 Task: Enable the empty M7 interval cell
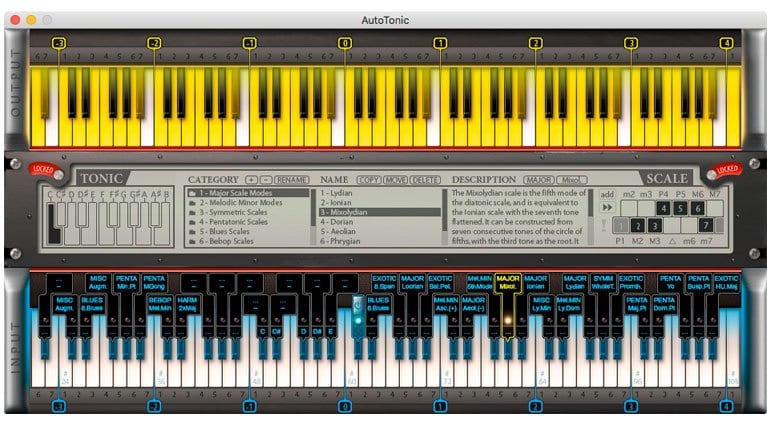coord(715,208)
